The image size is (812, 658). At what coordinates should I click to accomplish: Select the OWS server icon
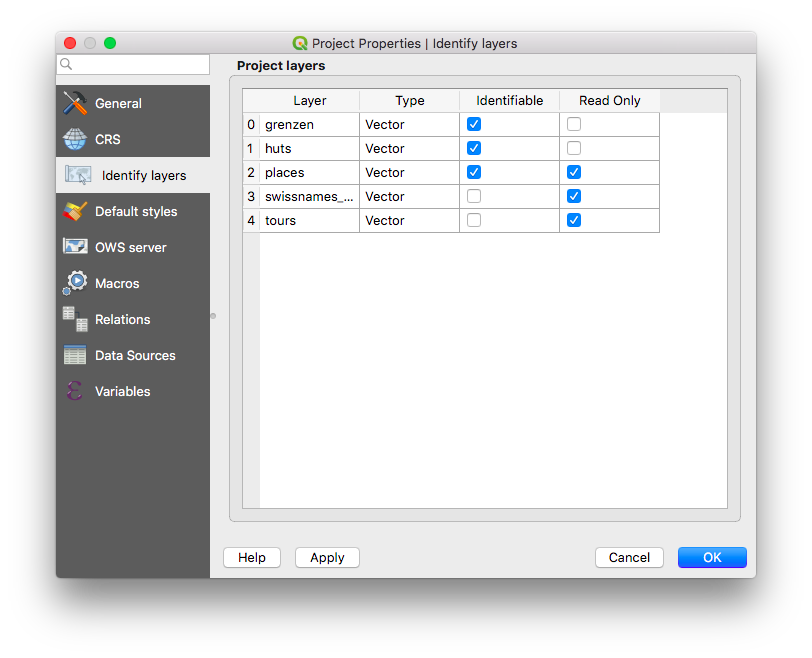point(74,247)
